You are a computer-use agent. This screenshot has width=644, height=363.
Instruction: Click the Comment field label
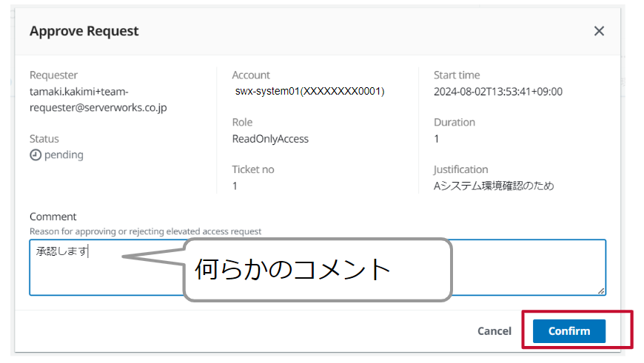pos(53,217)
